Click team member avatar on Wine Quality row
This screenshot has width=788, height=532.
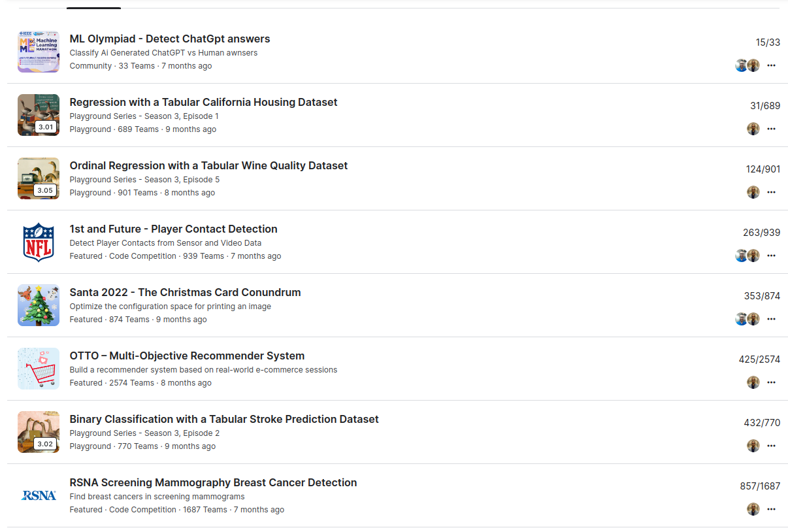point(753,192)
